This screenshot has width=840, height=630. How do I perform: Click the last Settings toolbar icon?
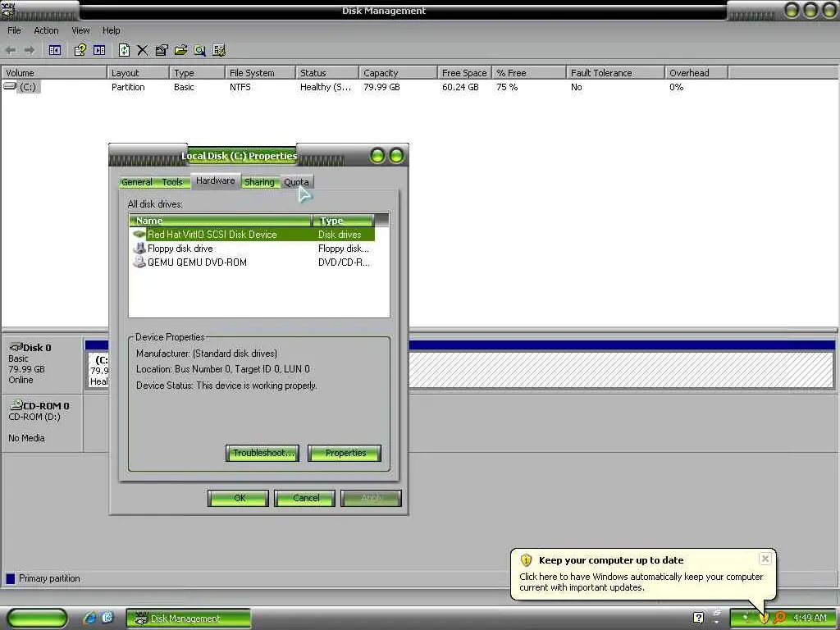pos(219,50)
